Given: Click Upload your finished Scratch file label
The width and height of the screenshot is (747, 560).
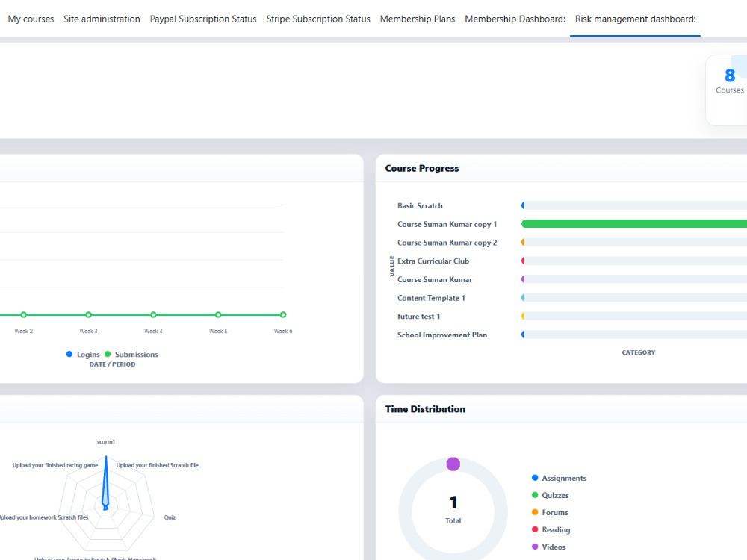Looking at the screenshot, I should click(157, 465).
